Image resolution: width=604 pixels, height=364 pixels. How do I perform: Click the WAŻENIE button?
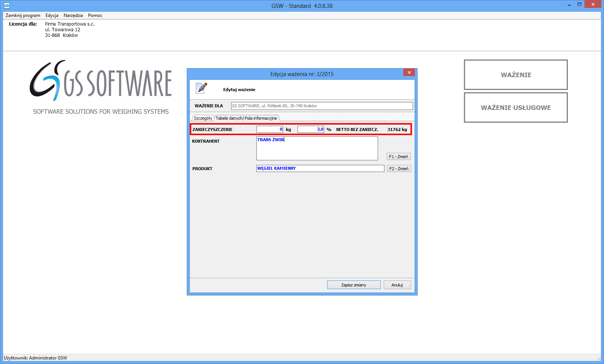[516, 75]
